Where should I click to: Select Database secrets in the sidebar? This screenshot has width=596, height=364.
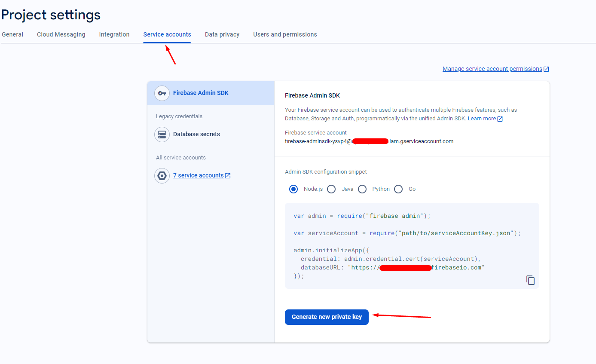(211, 135)
